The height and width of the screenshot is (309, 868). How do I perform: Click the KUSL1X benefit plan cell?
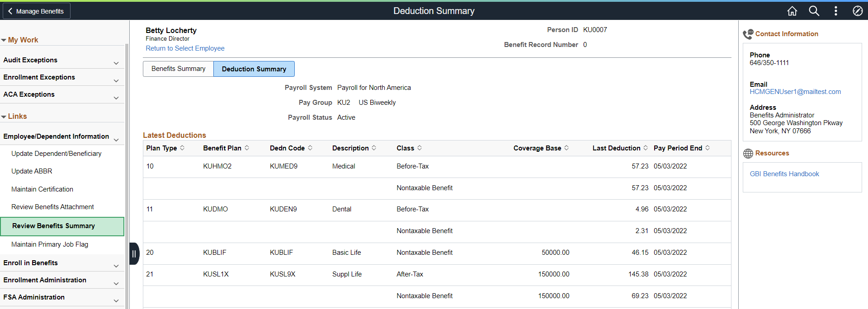[216, 274]
